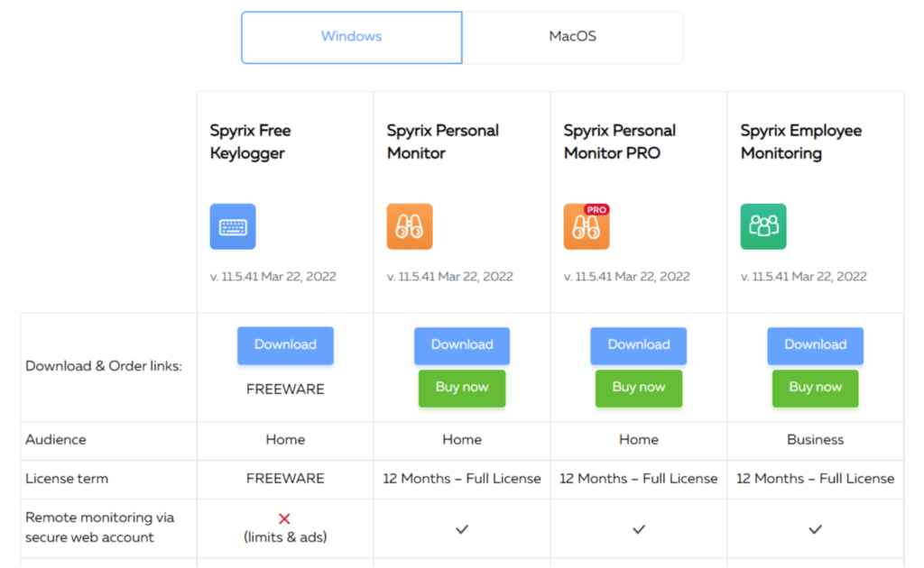Click Home audience cell for Free Keylogger

(285, 440)
